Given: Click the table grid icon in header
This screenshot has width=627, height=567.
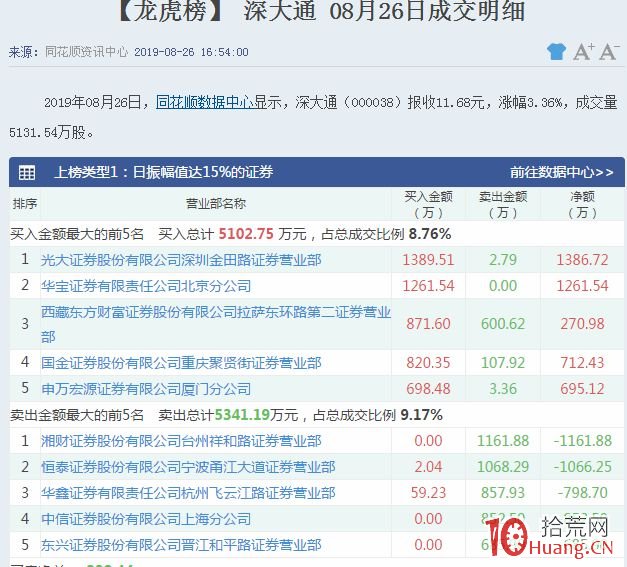Looking at the screenshot, I should (27, 173).
